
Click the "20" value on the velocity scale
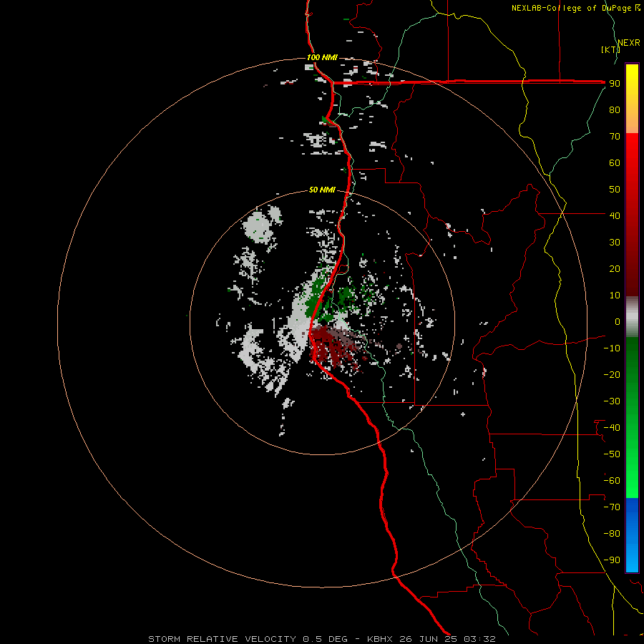click(615, 268)
